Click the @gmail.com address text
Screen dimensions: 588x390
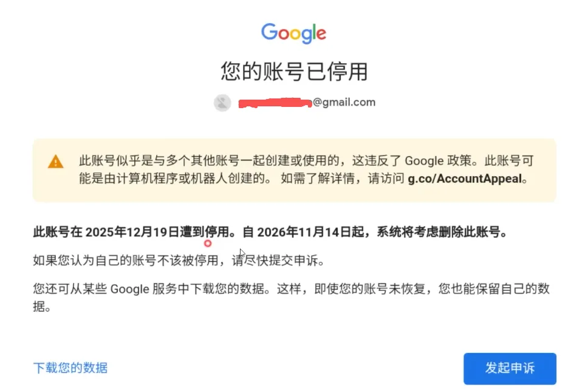[344, 102]
